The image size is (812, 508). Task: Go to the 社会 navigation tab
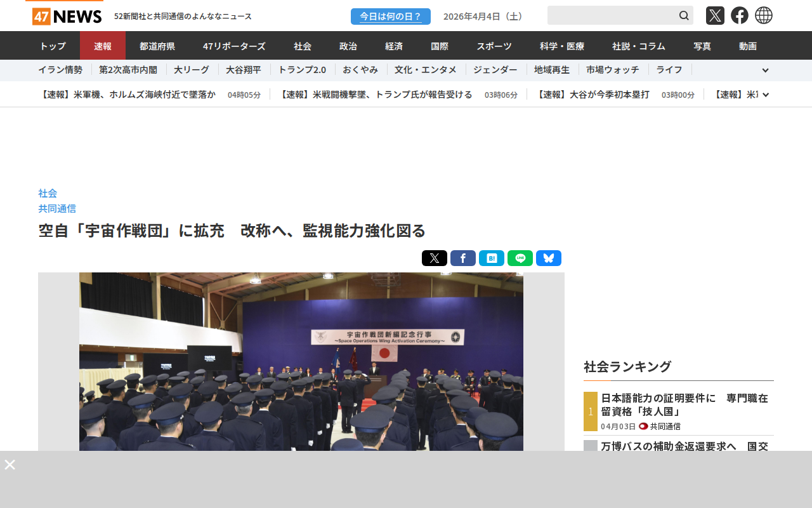303,46
